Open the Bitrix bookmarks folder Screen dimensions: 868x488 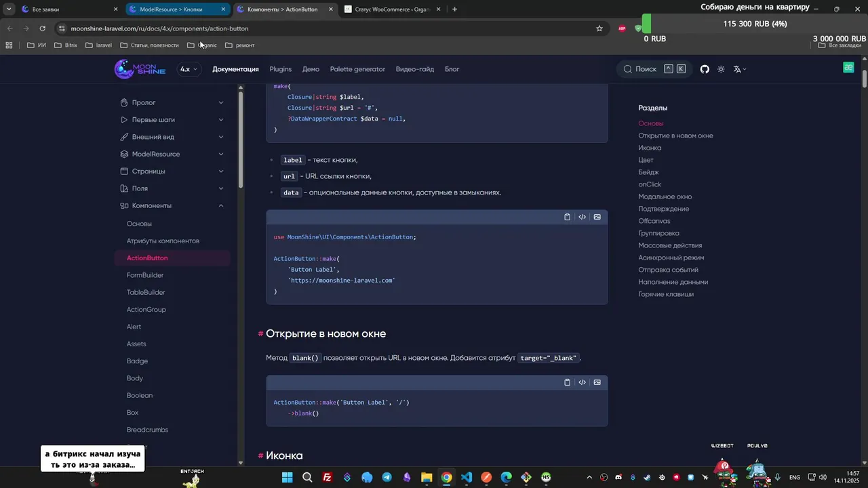coord(65,45)
